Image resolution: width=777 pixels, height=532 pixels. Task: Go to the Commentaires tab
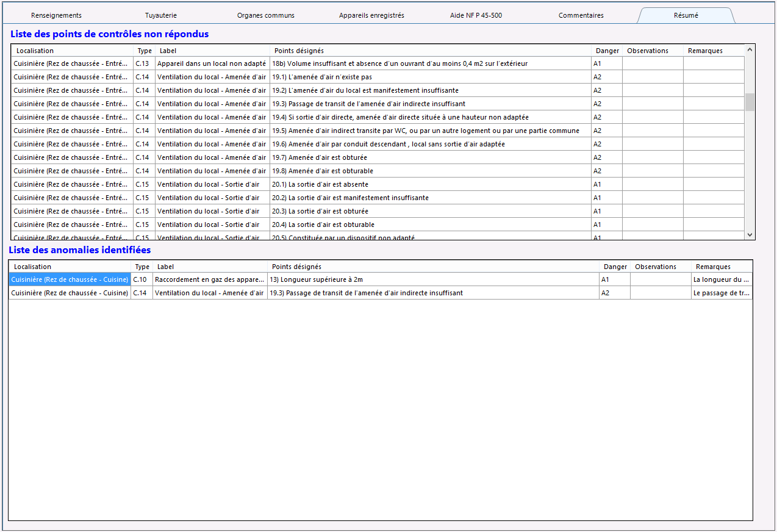point(581,15)
